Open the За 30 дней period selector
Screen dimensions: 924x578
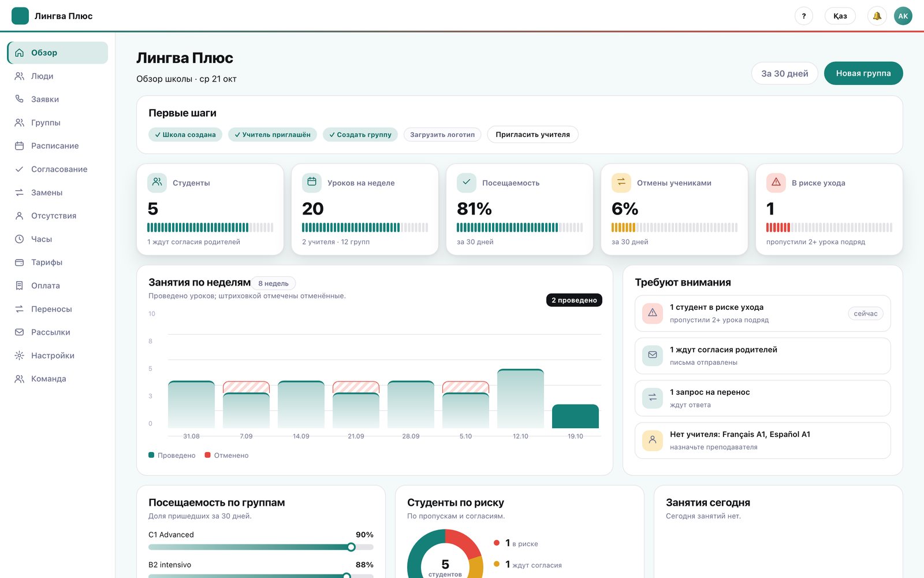tap(784, 73)
